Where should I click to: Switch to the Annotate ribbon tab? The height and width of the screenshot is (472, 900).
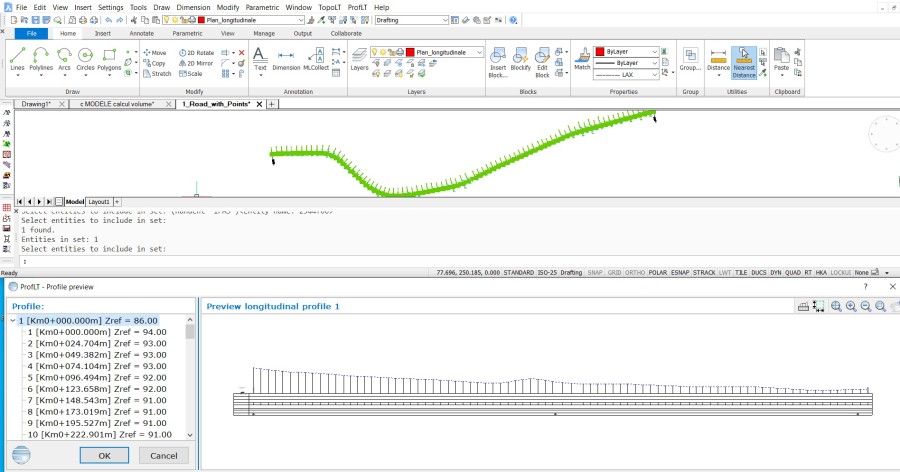click(x=141, y=33)
